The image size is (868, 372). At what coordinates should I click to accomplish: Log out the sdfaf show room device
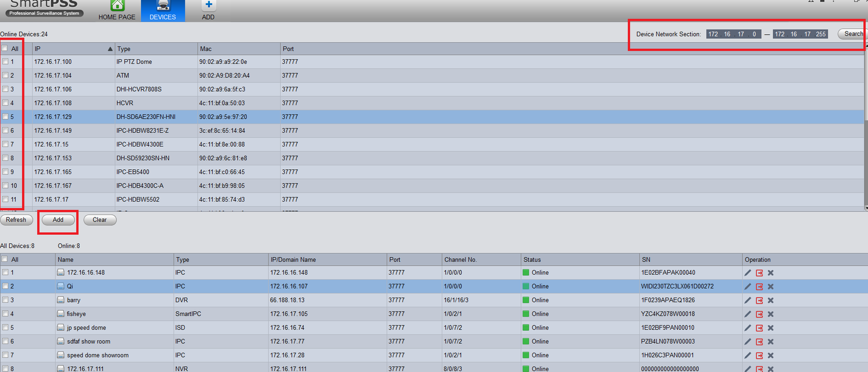tap(759, 342)
